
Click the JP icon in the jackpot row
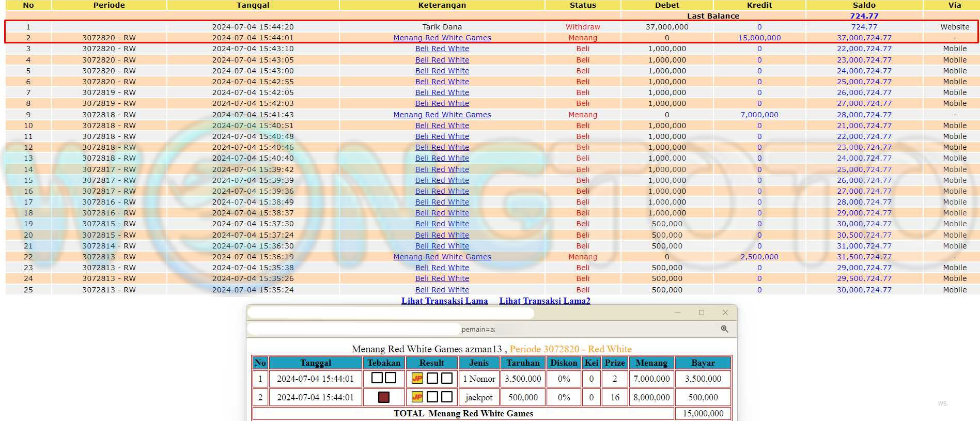tap(417, 397)
